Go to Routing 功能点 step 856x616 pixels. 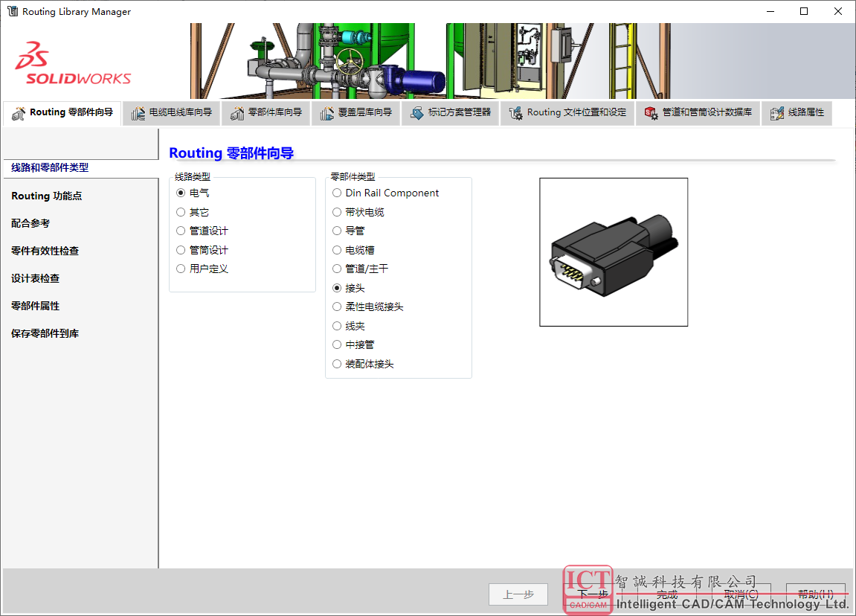pyautogui.click(x=46, y=196)
